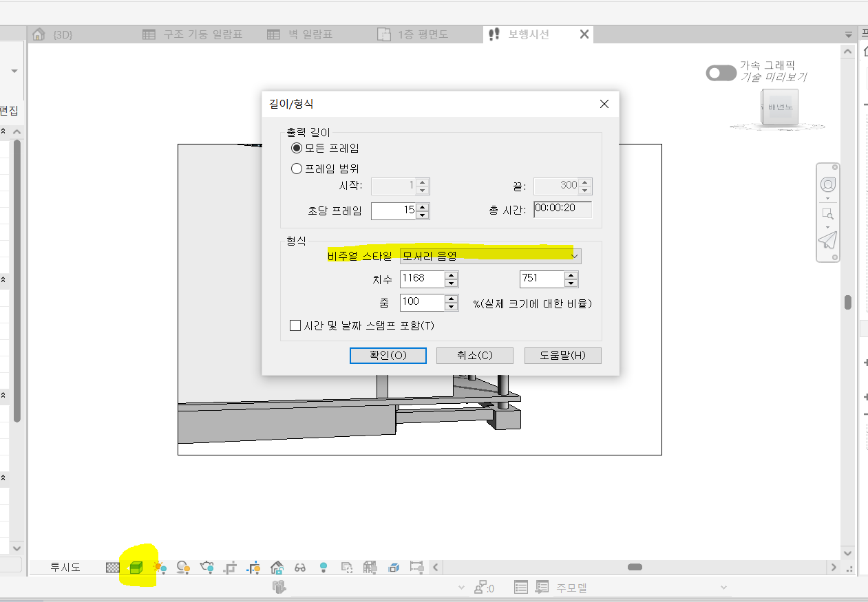Click the lightbulb Reveal Hidden Elements icon

pyautogui.click(x=323, y=568)
